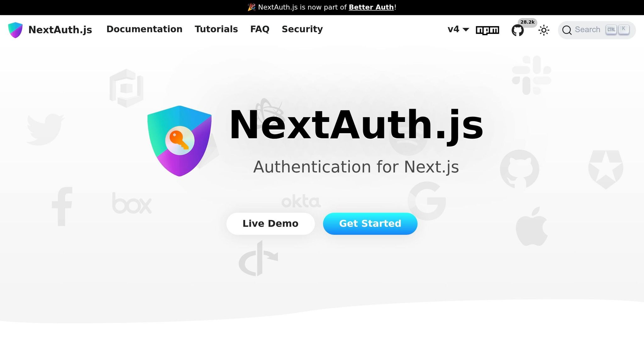
Task: Click the 28.2k GitHub stars badge
Action: click(x=527, y=22)
